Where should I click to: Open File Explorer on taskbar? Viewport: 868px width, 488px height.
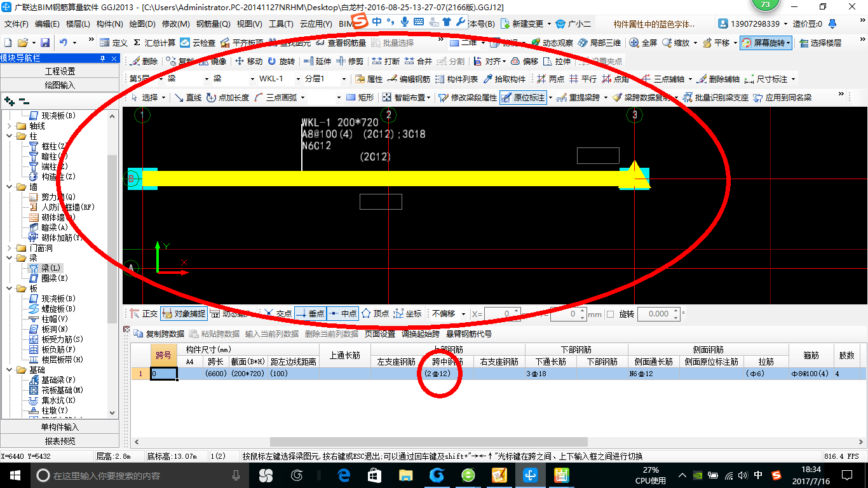(x=405, y=475)
